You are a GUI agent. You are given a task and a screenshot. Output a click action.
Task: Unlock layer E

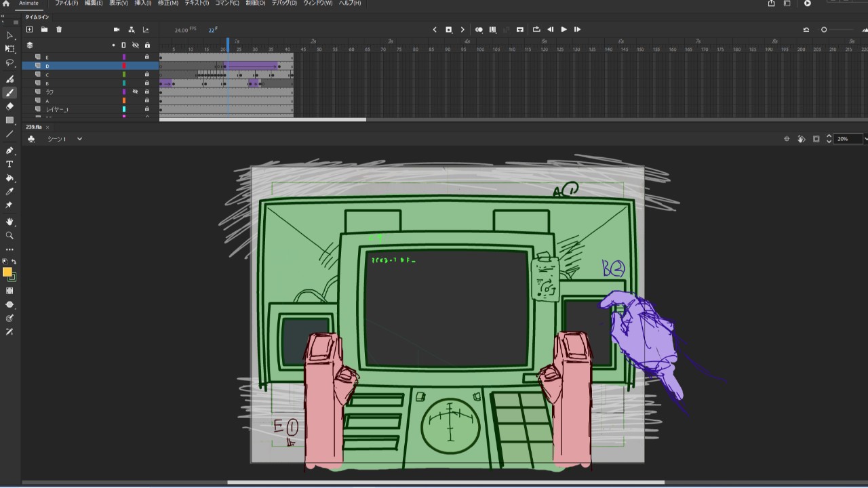click(x=146, y=57)
